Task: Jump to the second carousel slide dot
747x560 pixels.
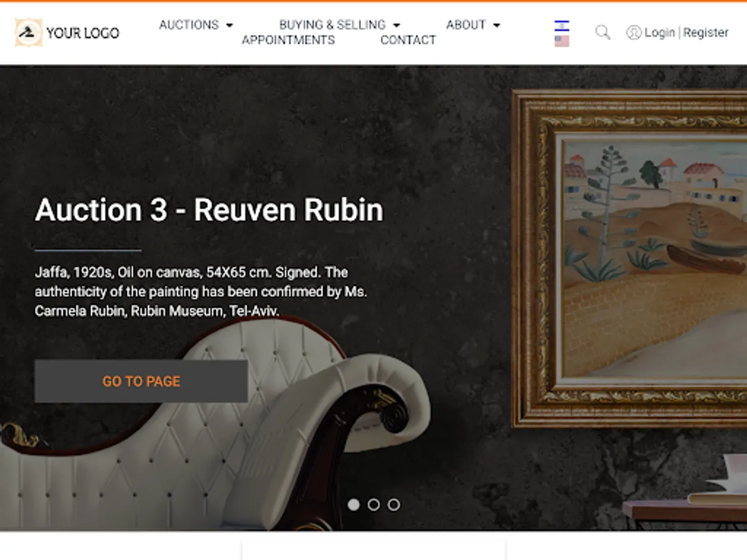Action: point(374,505)
